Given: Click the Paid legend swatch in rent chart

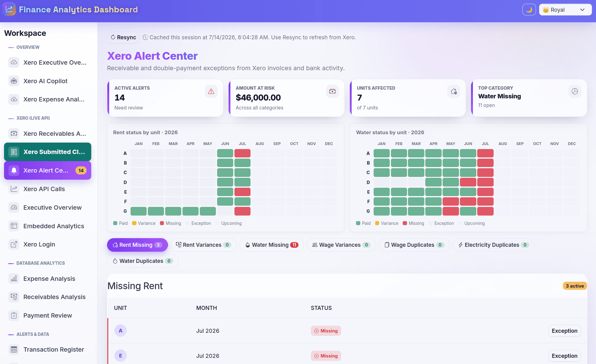Looking at the screenshot, I should tap(115, 223).
